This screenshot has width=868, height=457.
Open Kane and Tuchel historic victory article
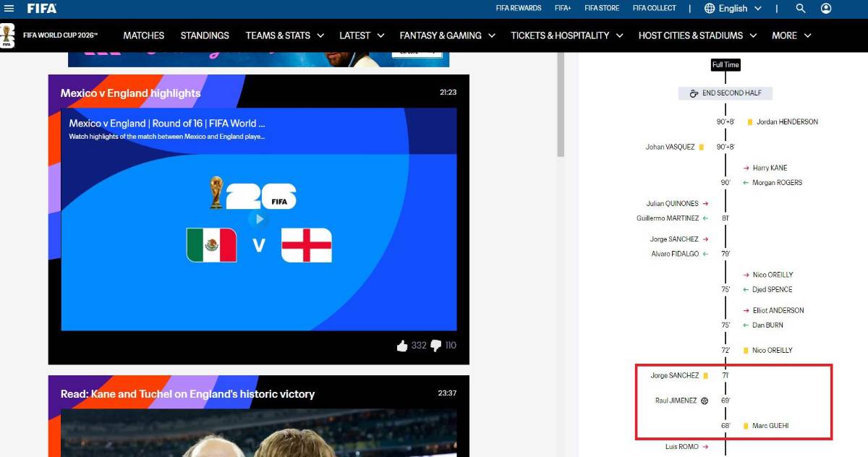pos(188,394)
